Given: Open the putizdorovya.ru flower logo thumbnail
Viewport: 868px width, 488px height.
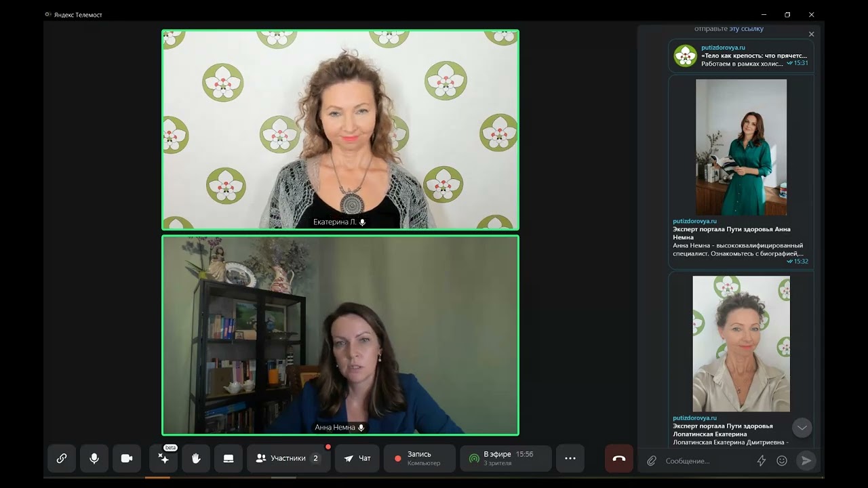Looking at the screenshot, I should [x=686, y=56].
